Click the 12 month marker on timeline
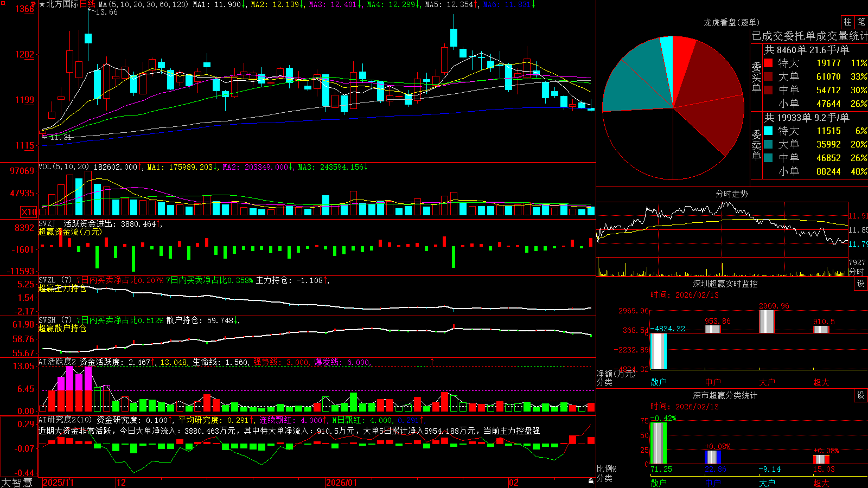Screen dimensions: 868x488 pos(122,483)
